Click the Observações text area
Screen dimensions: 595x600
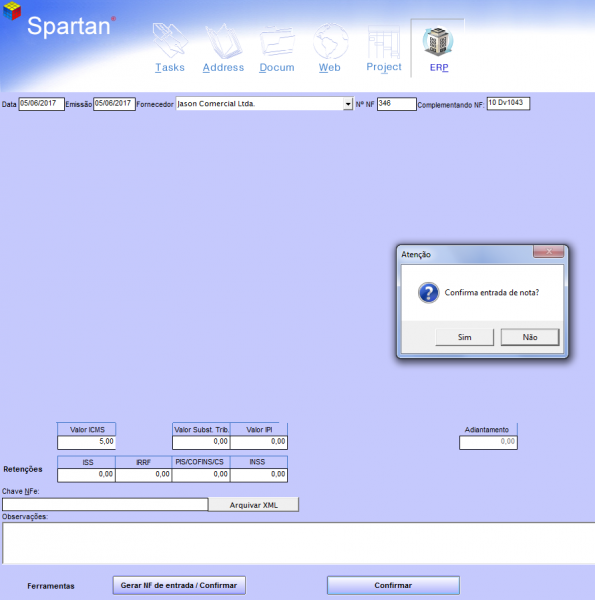point(298,543)
